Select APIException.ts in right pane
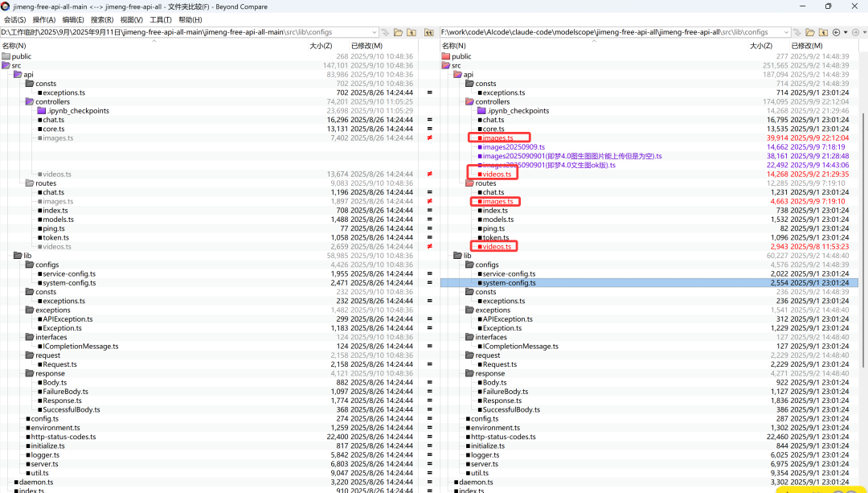This screenshot has height=493, width=868. pyautogui.click(x=508, y=319)
